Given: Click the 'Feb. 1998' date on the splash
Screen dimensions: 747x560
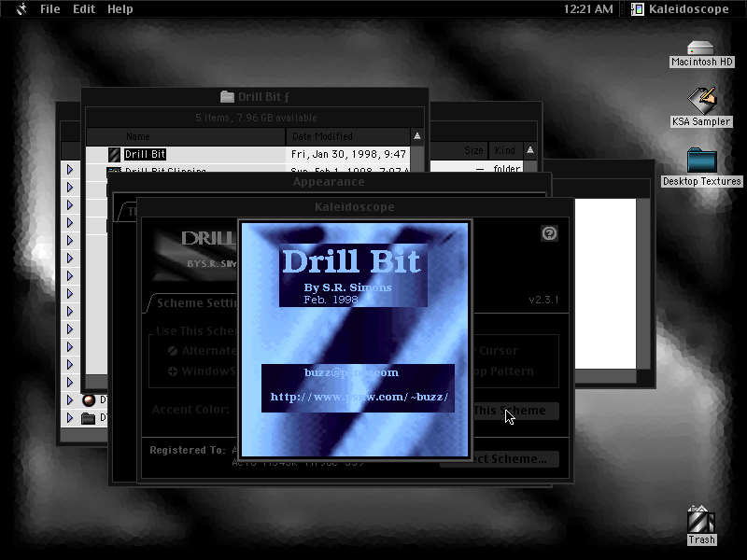Looking at the screenshot, I should coord(331,300).
